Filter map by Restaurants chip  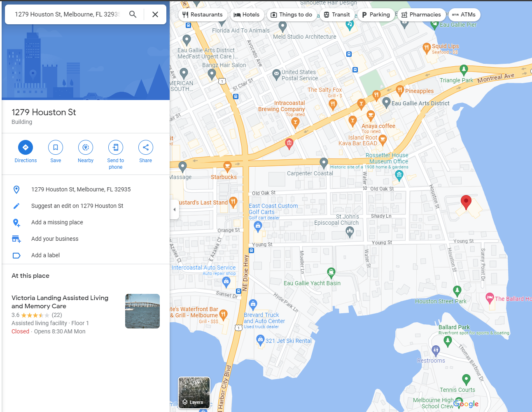click(203, 15)
